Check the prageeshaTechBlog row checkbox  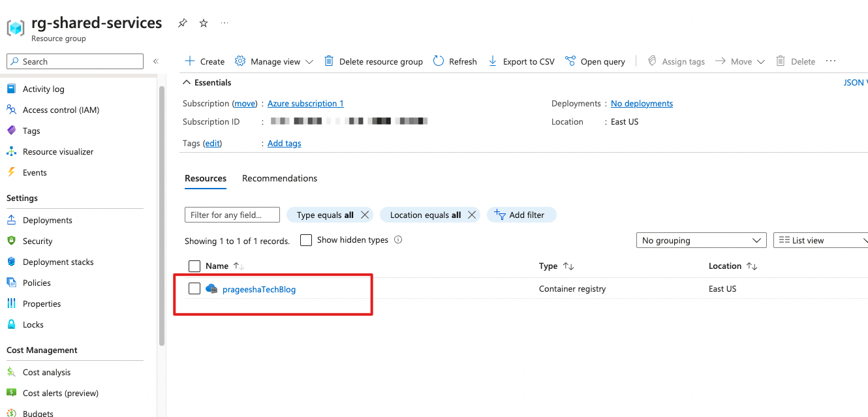[194, 288]
